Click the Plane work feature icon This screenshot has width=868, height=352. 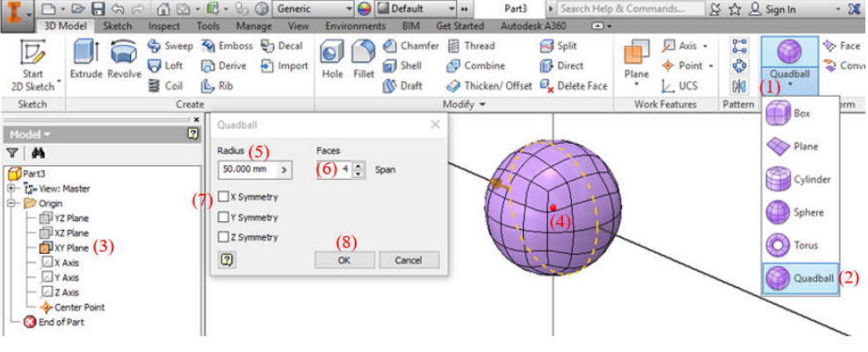[636, 55]
